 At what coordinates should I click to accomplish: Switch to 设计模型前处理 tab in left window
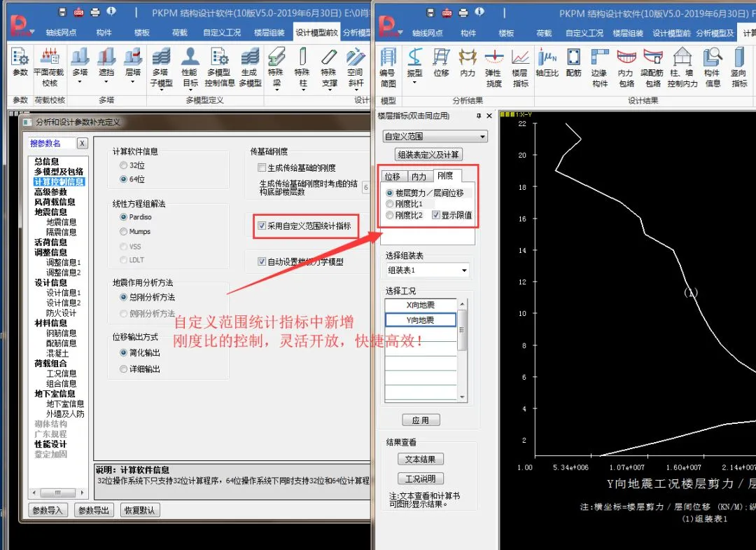point(316,32)
